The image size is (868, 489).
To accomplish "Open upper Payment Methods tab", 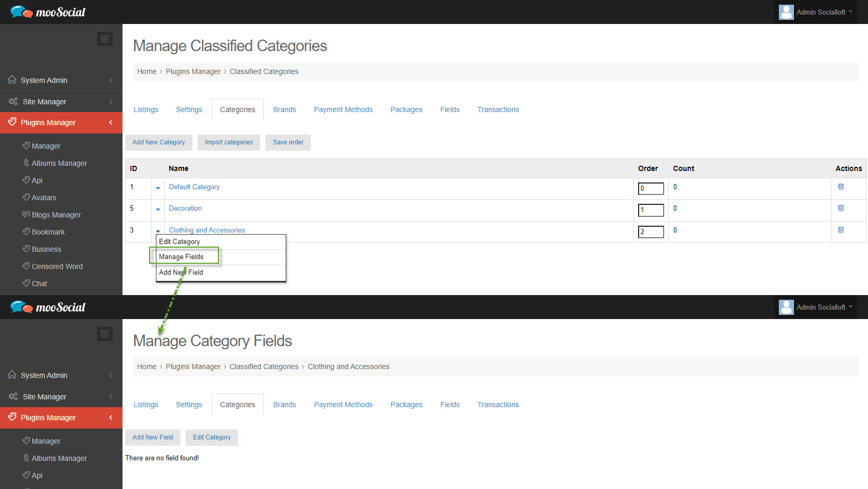I will coord(343,109).
